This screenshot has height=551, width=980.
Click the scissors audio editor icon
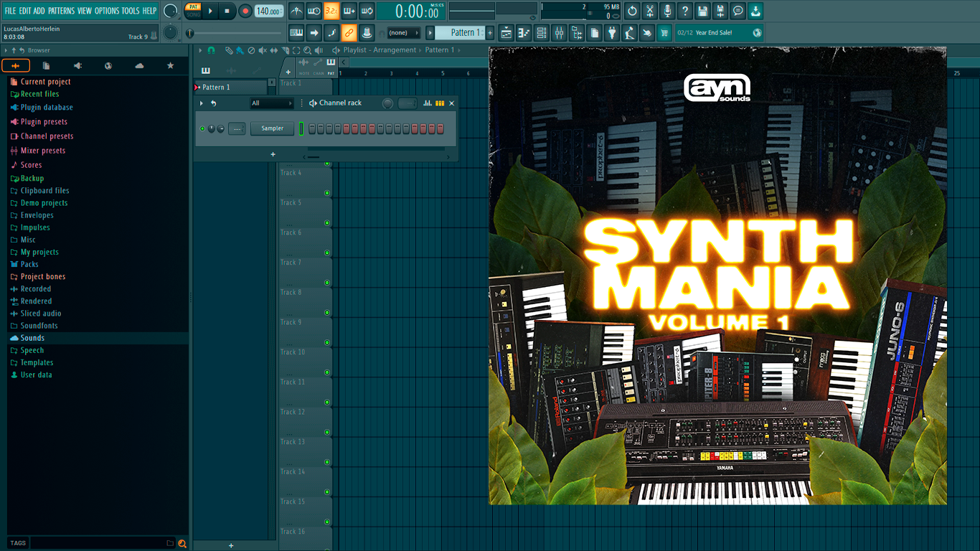point(650,11)
